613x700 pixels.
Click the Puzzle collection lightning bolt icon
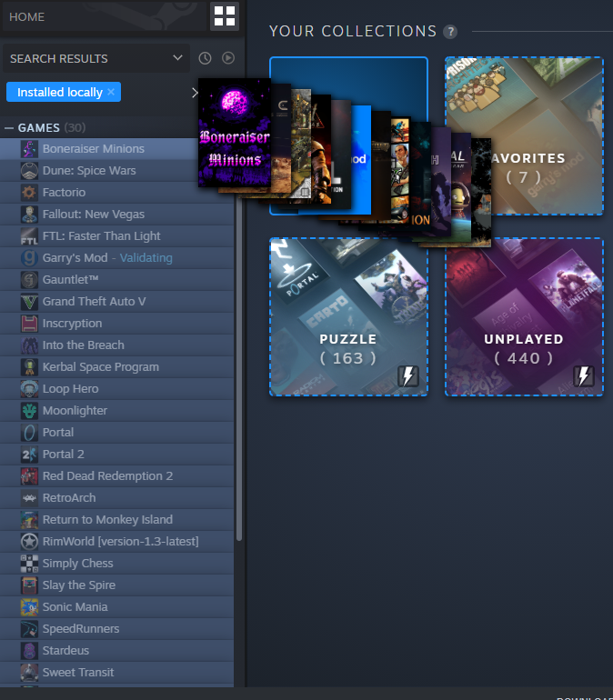pos(408,376)
